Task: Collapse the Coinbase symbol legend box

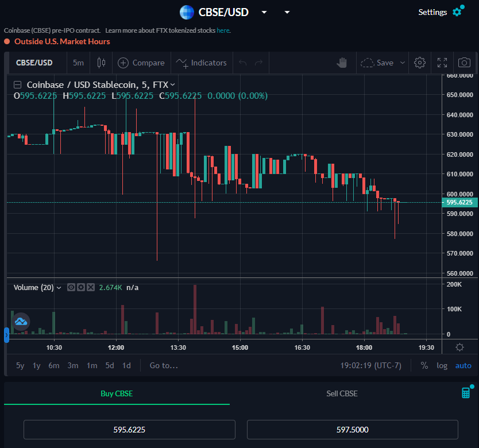Action: tap(18, 84)
